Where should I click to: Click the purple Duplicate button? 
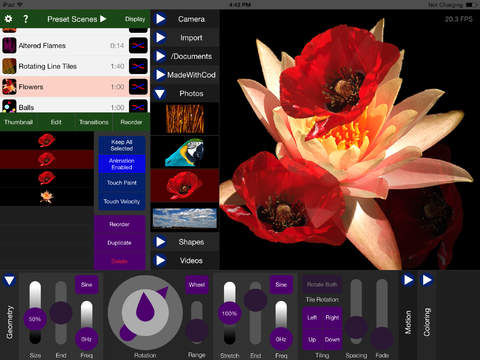tap(120, 243)
